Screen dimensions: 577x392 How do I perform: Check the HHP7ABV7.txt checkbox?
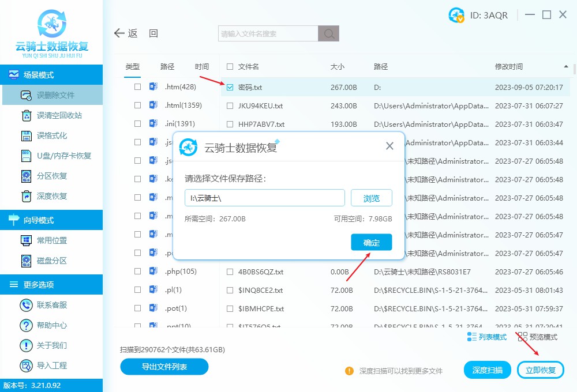point(230,125)
